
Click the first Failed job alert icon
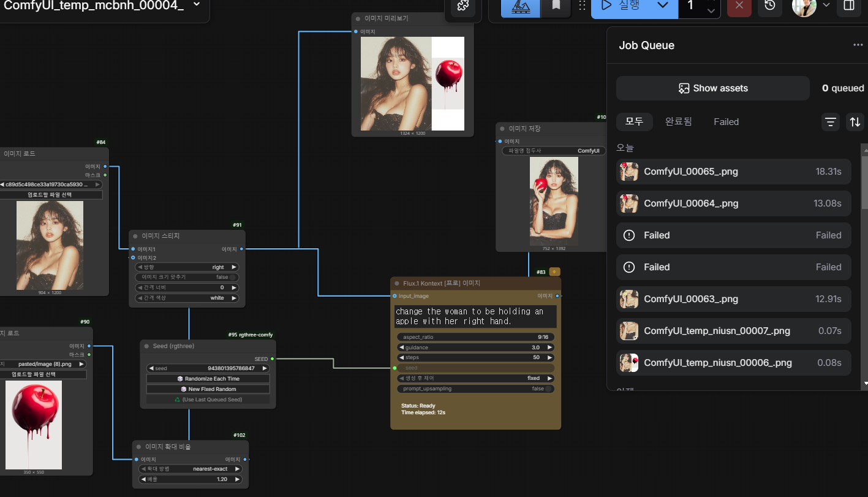coord(628,235)
